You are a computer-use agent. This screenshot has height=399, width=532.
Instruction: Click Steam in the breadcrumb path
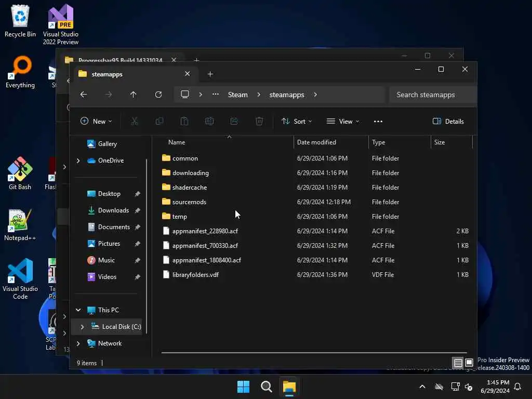tap(238, 95)
